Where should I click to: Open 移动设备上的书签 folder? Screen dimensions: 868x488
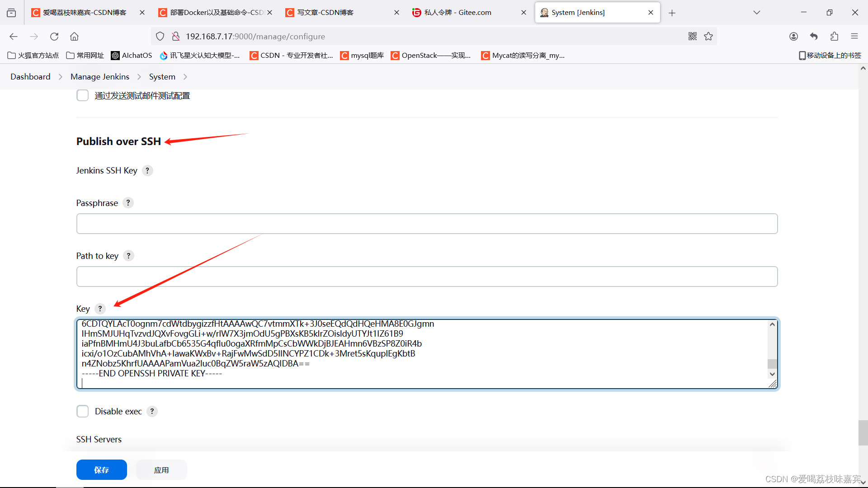tap(830, 56)
